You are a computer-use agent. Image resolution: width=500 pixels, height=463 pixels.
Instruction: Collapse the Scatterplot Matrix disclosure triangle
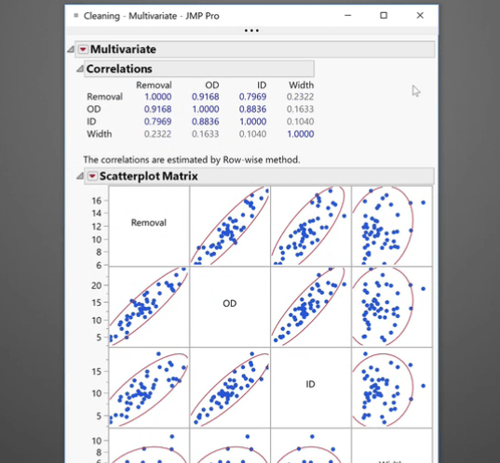(80, 176)
